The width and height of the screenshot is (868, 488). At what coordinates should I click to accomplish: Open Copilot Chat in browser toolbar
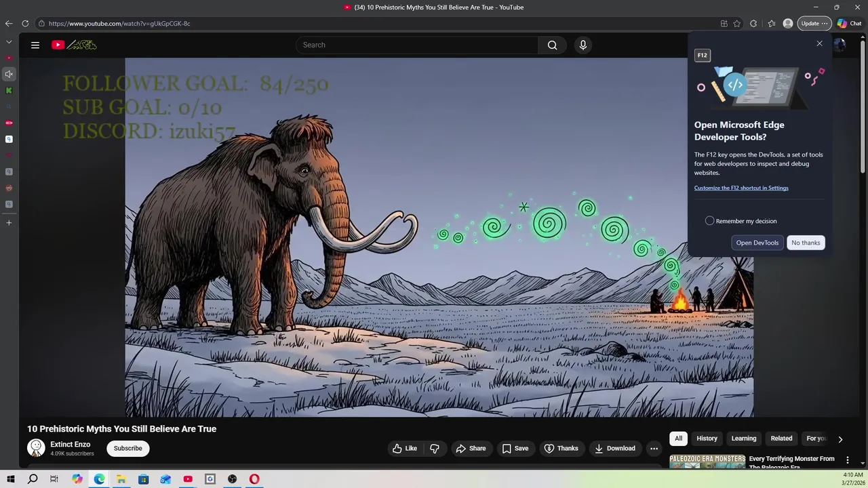(849, 23)
